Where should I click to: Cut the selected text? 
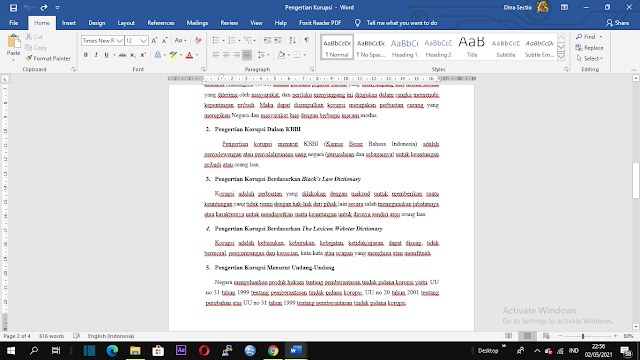tap(34, 37)
